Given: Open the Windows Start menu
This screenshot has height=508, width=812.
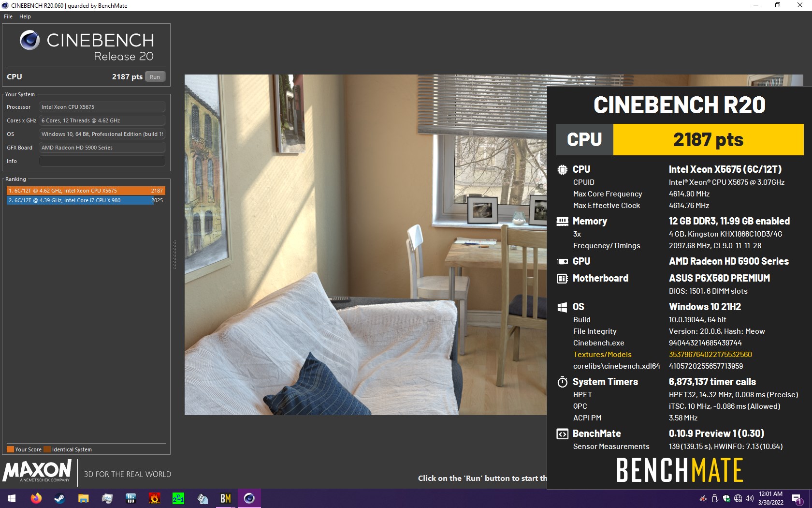Looking at the screenshot, I should [x=12, y=498].
